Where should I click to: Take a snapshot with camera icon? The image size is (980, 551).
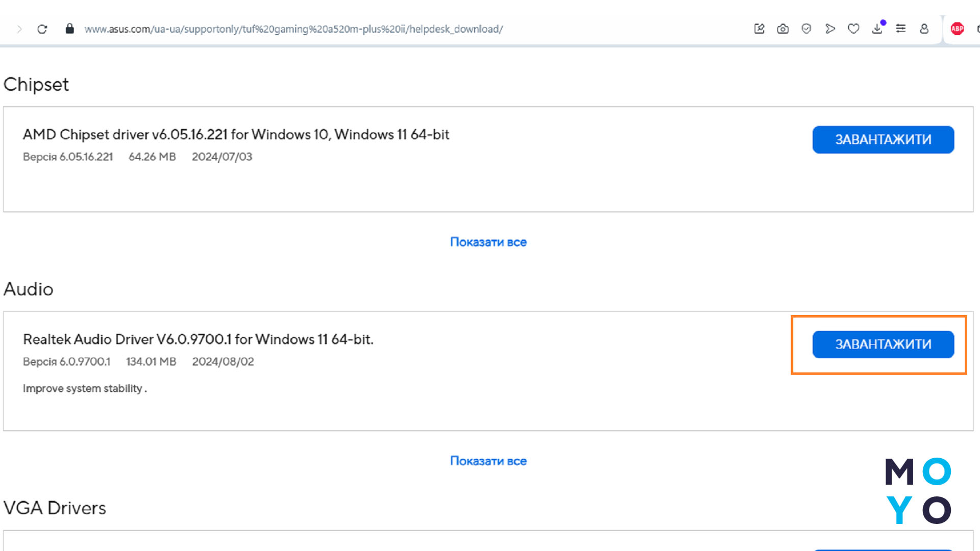tap(783, 29)
